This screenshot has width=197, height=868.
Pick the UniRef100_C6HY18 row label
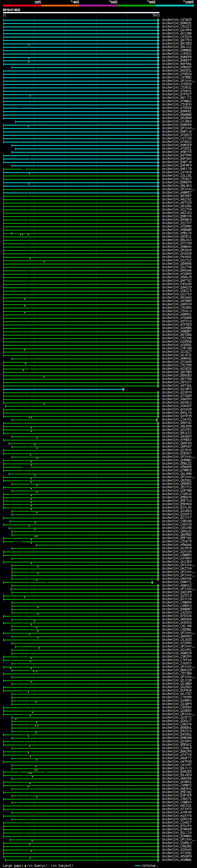tap(177, 525)
